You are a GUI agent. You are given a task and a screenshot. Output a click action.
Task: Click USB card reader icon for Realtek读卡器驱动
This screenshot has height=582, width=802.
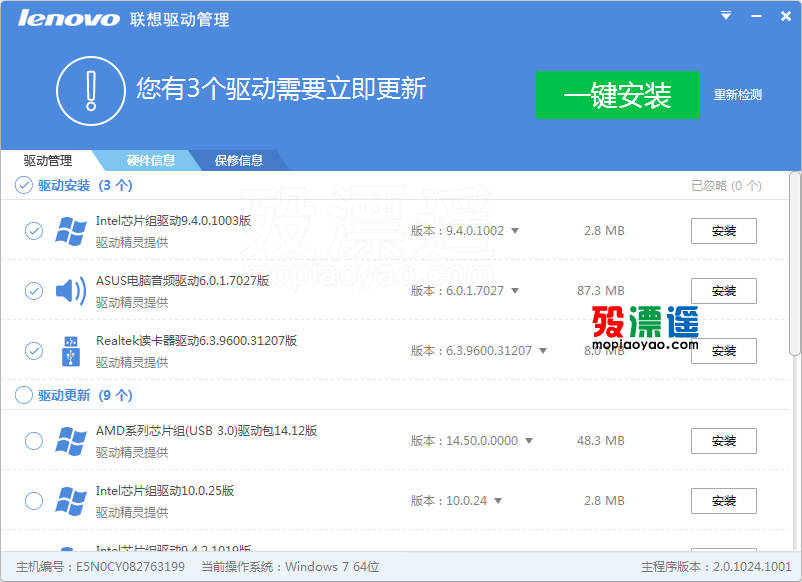[x=71, y=351]
